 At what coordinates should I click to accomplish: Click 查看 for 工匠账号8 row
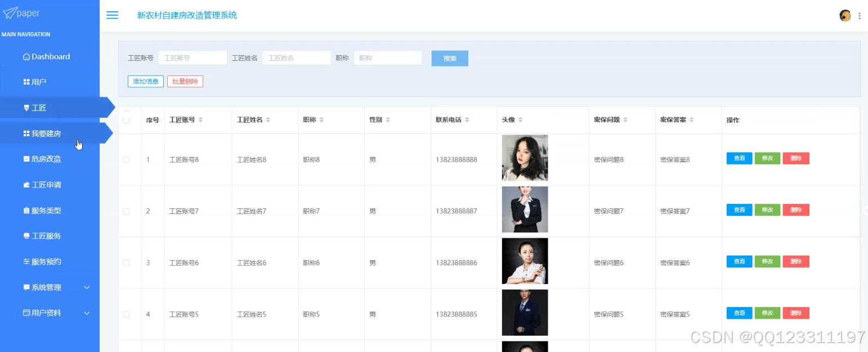[739, 158]
